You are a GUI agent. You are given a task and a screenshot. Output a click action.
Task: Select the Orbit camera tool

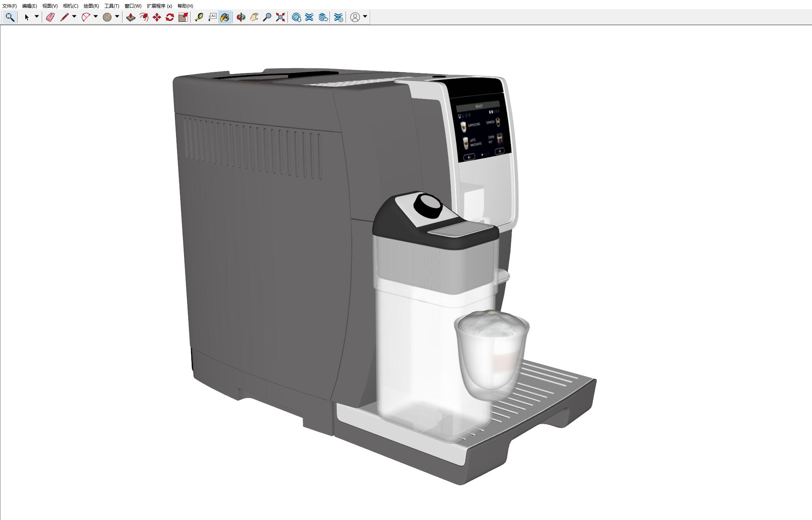click(241, 17)
